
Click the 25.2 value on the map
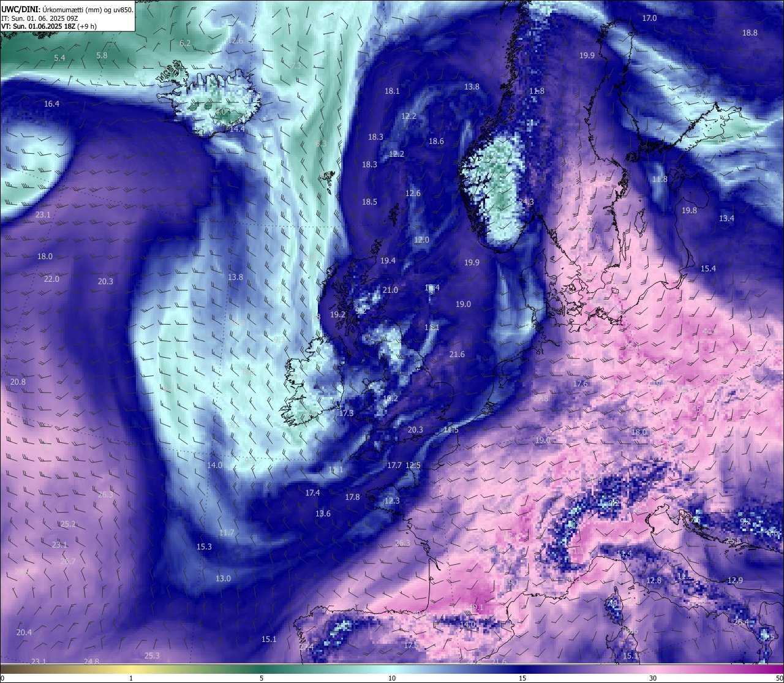click(x=68, y=524)
